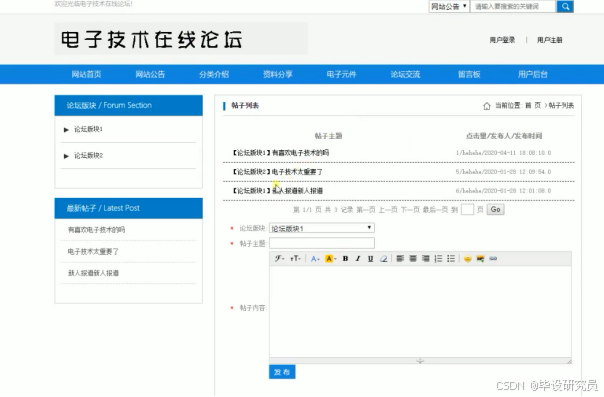Center-align text in the editor
The height and width of the screenshot is (397, 604).
pos(413,259)
